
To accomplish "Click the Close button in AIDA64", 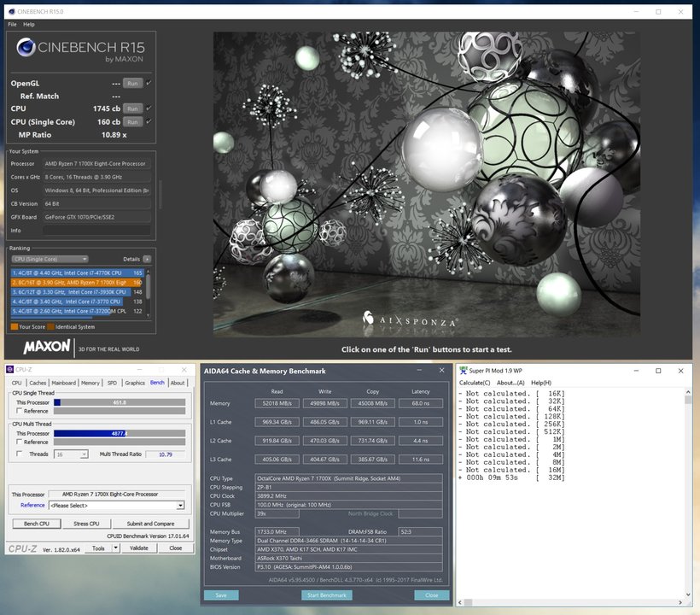I will (431, 594).
